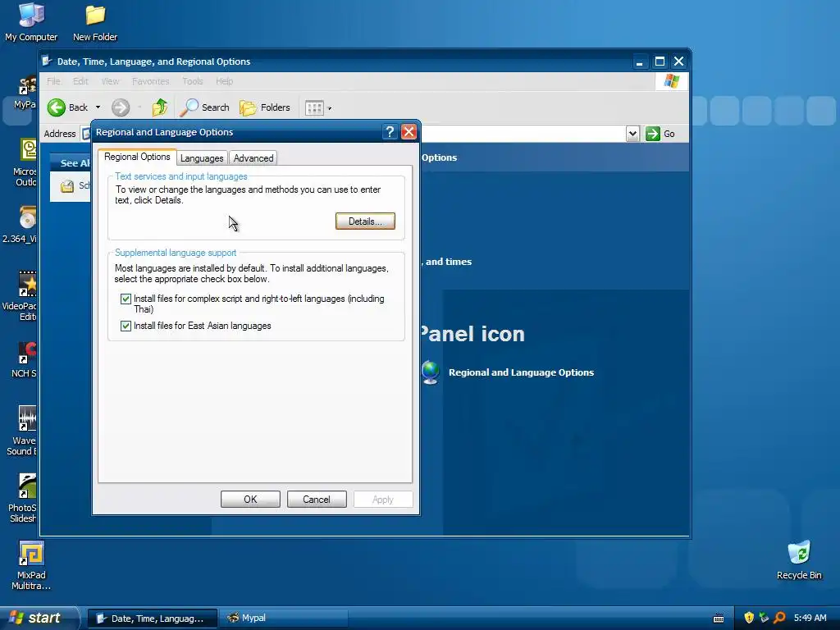
Task: Open MixPad Multitrack desktop shortcut
Action: 31,566
